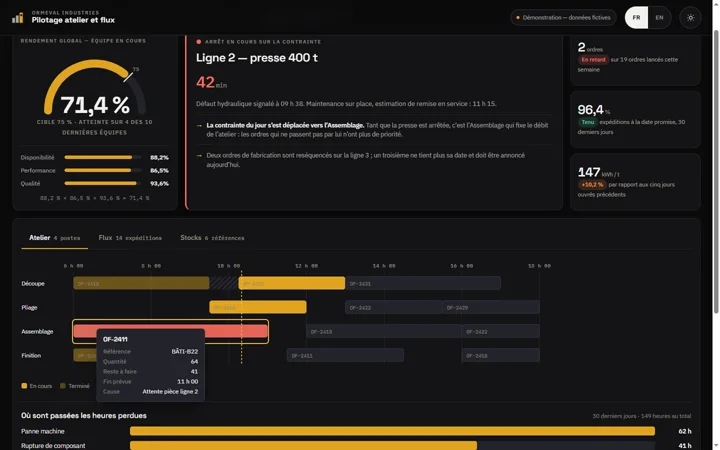Select OF-2418 bar in Finition row

click(x=501, y=355)
